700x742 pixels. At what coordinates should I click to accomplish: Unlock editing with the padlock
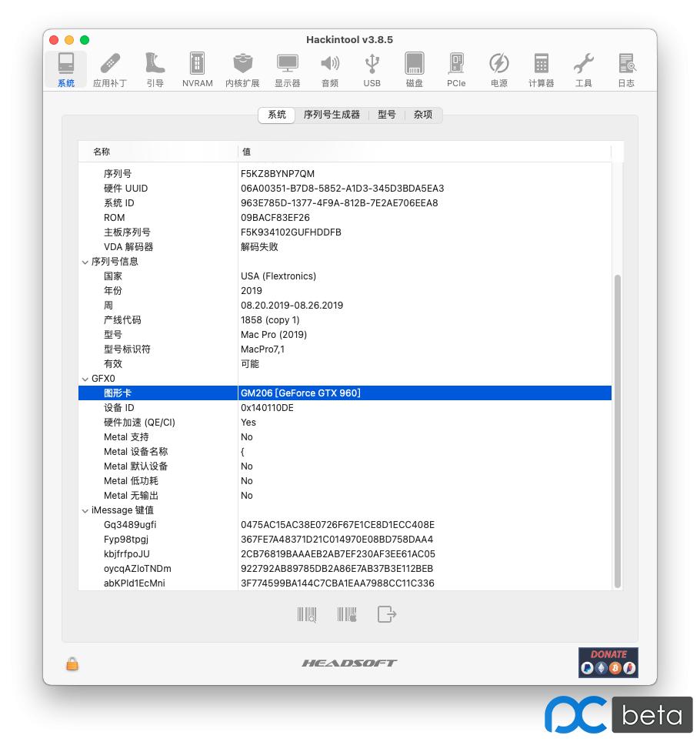pos(72,663)
